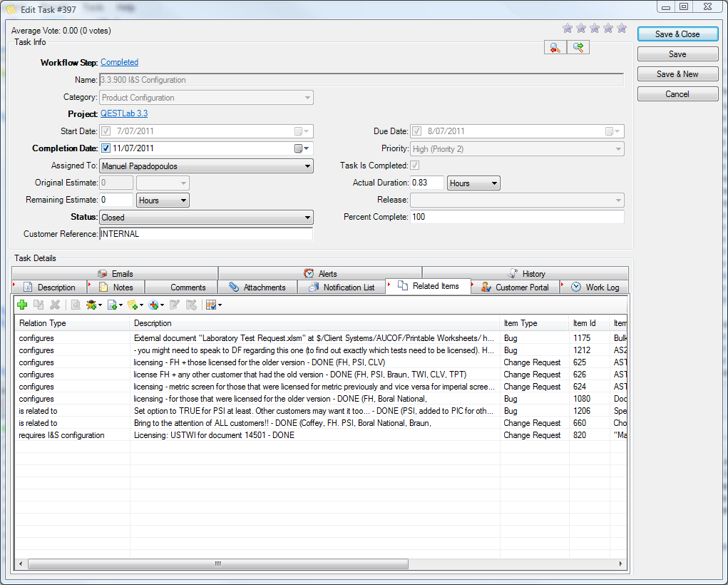The image size is (728, 585).
Task: Open the grid column options icon
Action: [211, 305]
